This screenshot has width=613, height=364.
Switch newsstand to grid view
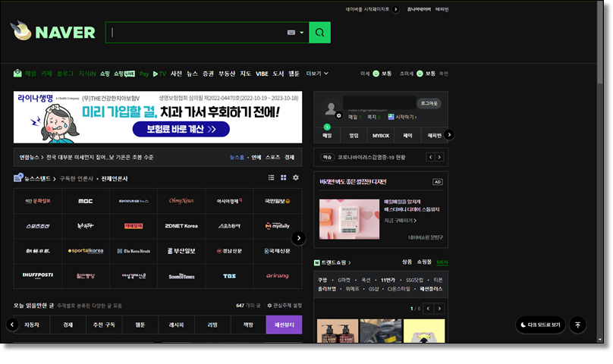point(284,177)
